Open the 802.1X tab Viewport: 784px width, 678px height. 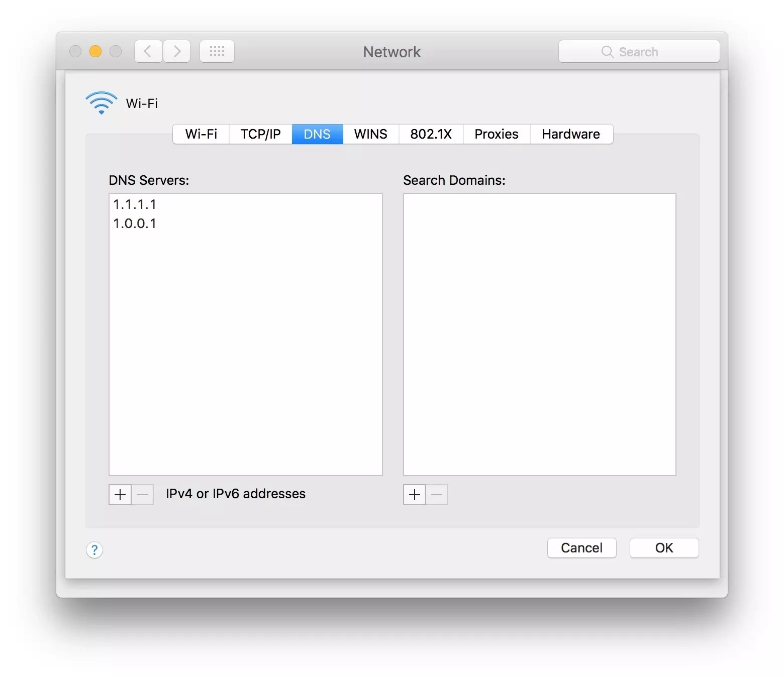pyautogui.click(x=431, y=134)
